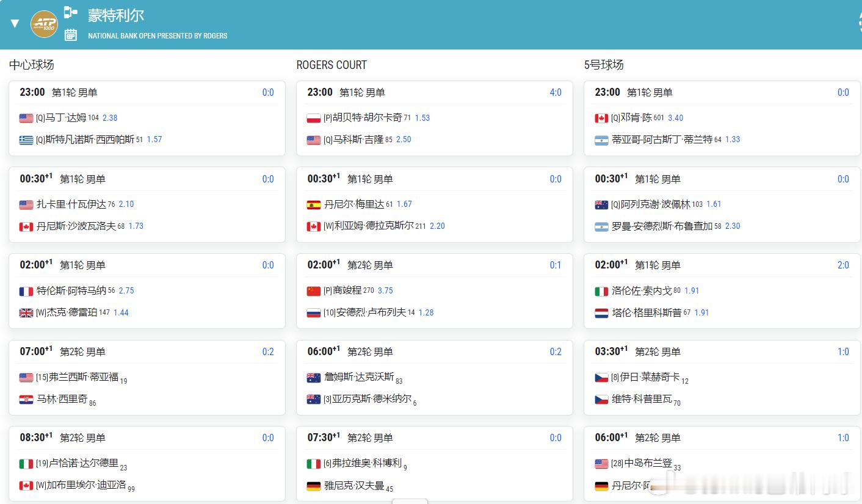Select the 5号球场 court heading

604,65
